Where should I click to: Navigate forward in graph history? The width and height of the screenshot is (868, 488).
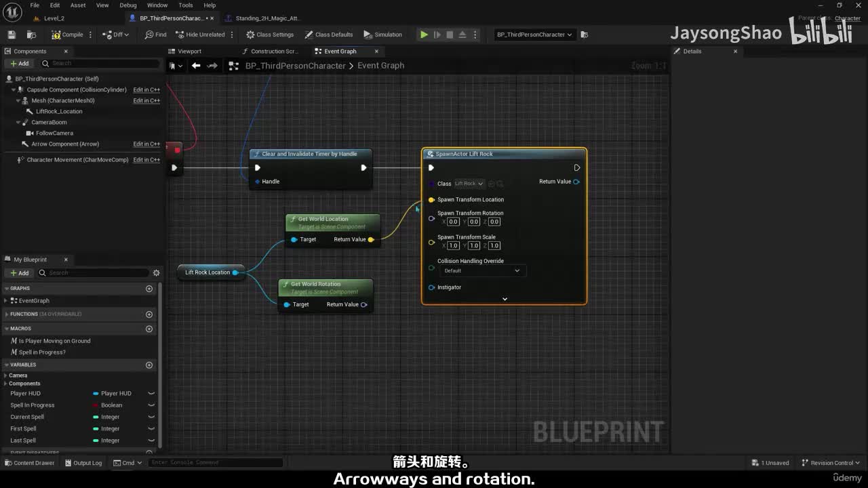(212, 66)
